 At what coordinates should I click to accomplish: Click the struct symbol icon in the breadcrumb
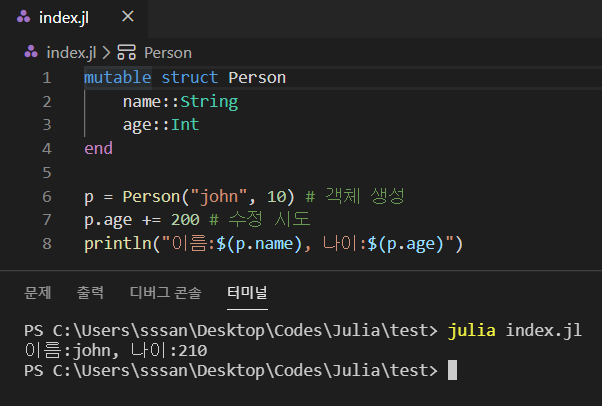126,52
